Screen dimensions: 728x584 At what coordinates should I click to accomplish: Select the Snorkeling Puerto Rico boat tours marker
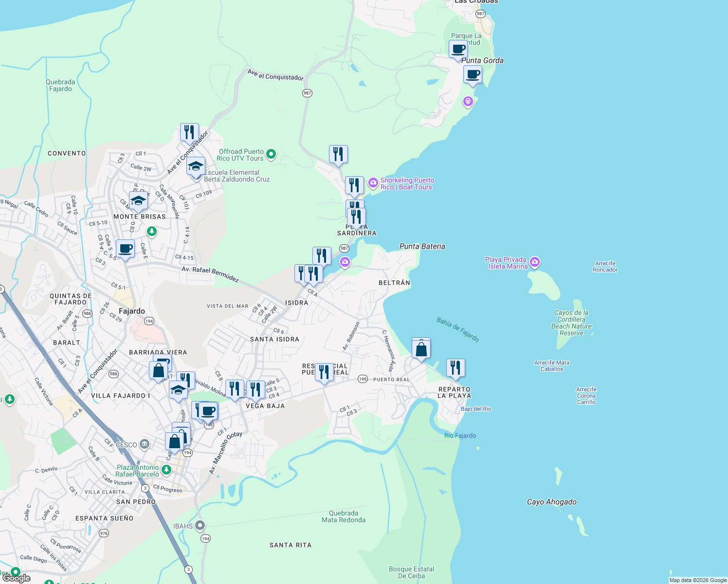point(373,183)
